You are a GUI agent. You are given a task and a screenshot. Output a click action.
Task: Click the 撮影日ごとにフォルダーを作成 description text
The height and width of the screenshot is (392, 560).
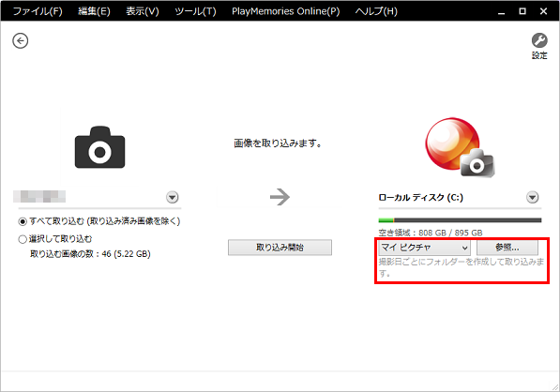(x=462, y=267)
